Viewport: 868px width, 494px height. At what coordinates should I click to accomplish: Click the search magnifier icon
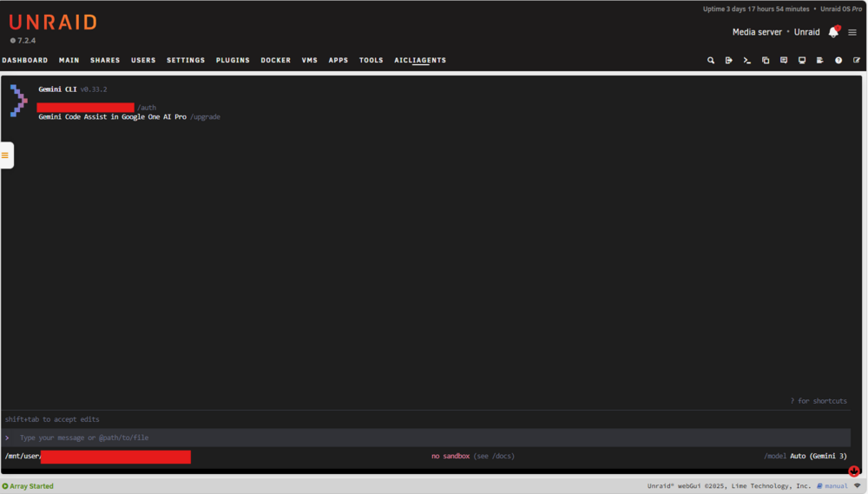coord(711,61)
